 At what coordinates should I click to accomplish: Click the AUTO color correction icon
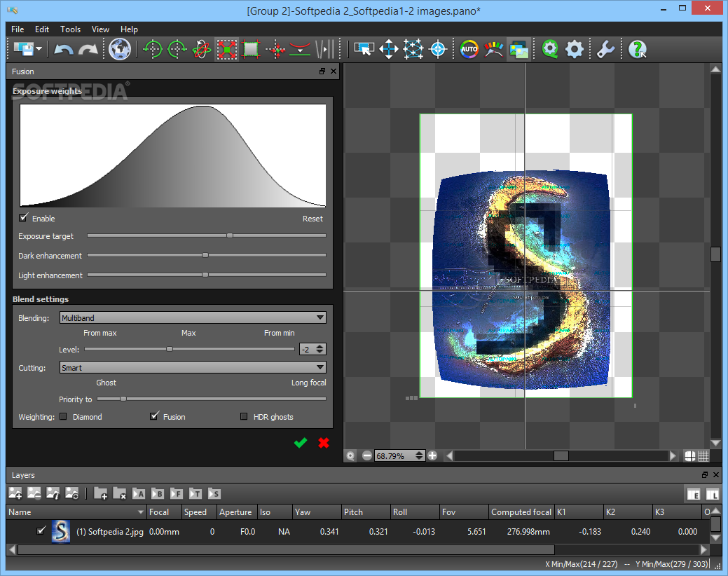[469, 49]
